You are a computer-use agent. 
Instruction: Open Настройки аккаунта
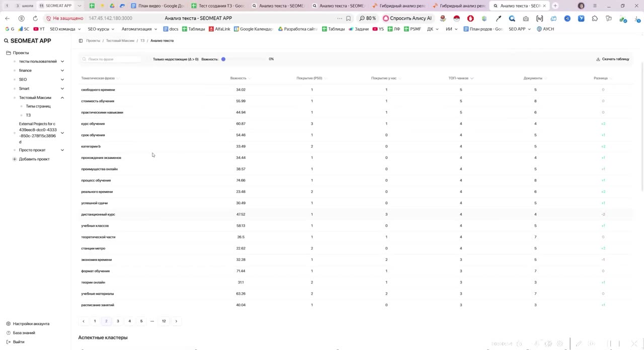tap(28, 324)
